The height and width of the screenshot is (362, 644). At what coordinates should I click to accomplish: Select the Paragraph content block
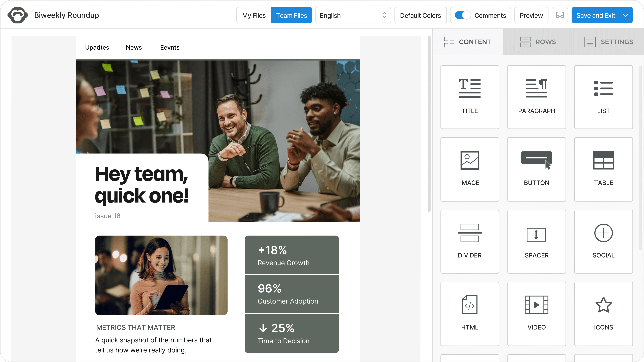pyautogui.click(x=537, y=97)
